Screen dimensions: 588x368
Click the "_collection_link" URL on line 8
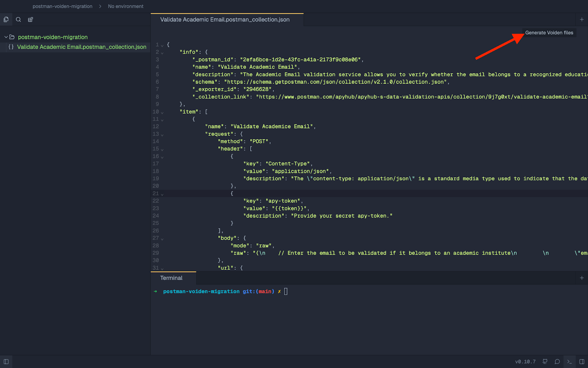tap(422, 97)
